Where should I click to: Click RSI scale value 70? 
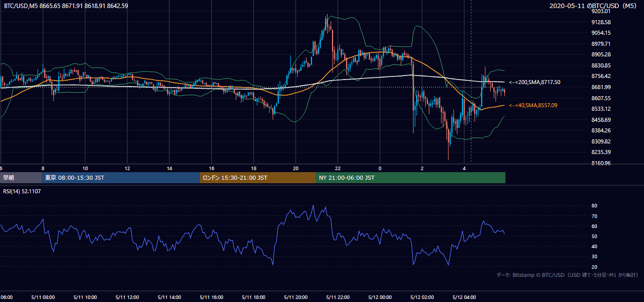594,216
